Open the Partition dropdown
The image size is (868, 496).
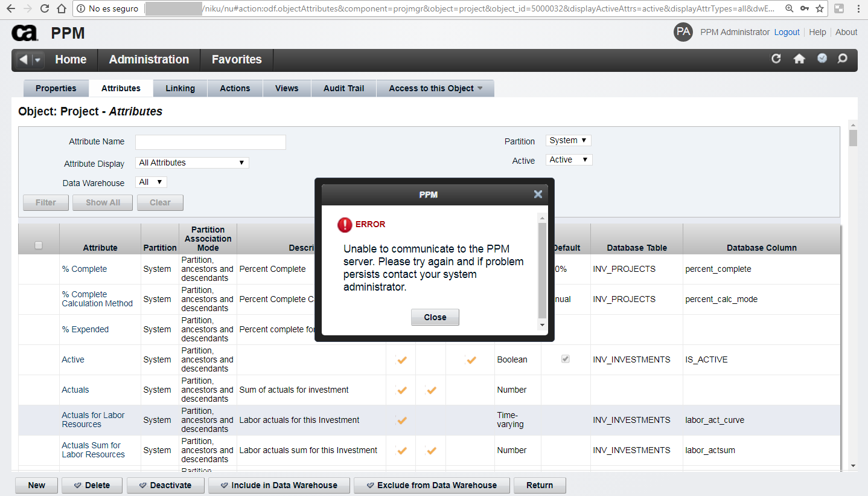(x=568, y=140)
